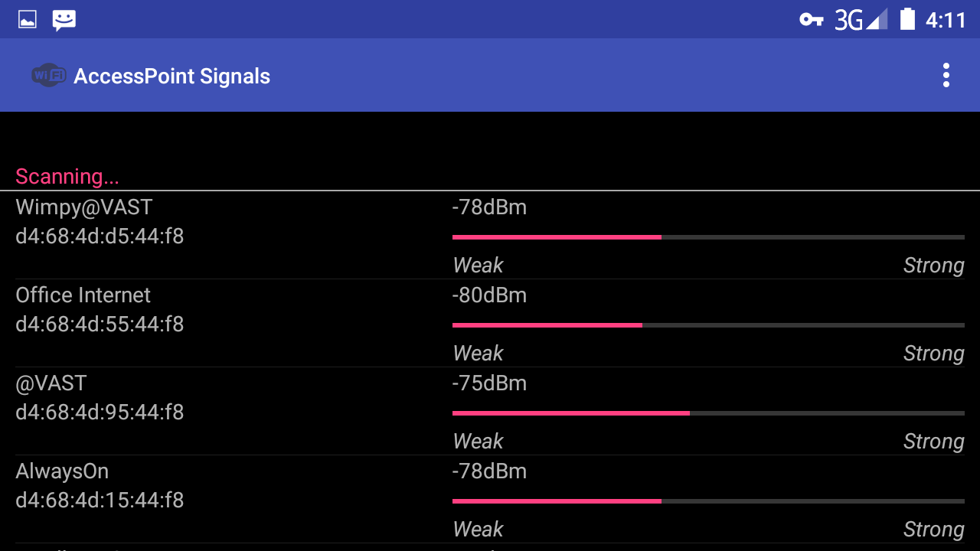
Task: Select the Office Internet access point
Action: click(83, 295)
